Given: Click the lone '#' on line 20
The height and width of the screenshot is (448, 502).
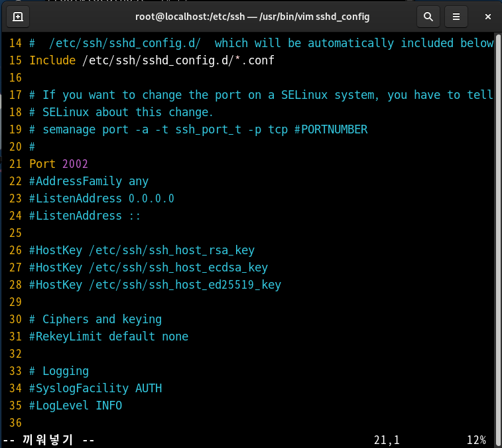Looking at the screenshot, I should tap(32, 147).
